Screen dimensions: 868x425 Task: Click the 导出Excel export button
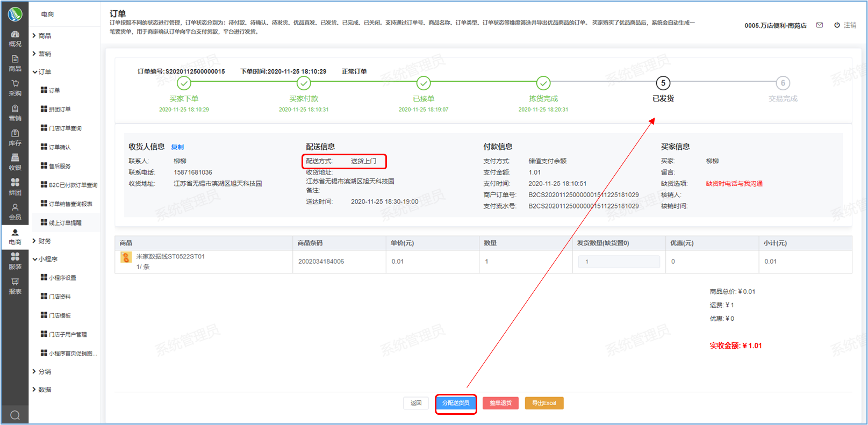(x=544, y=403)
